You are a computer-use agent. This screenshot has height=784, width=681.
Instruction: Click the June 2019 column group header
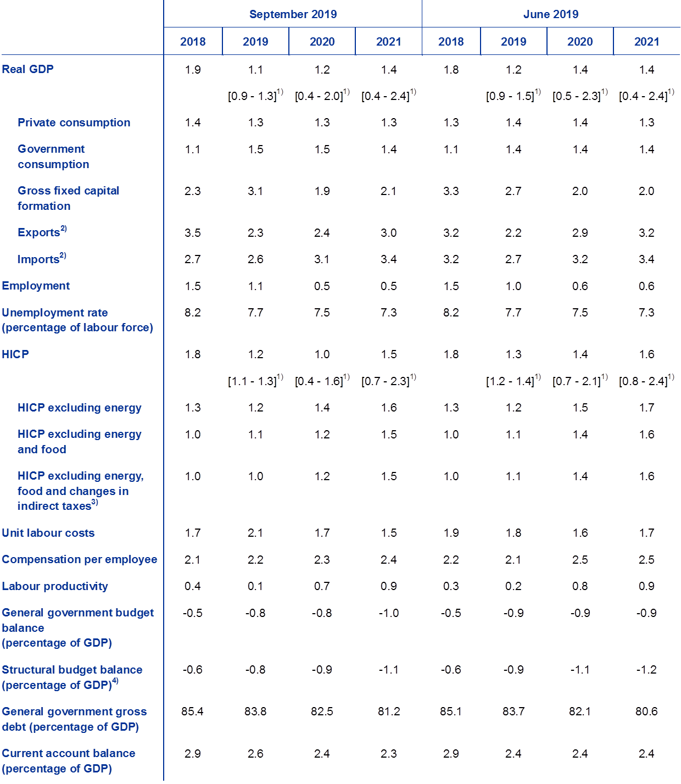click(551, 14)
